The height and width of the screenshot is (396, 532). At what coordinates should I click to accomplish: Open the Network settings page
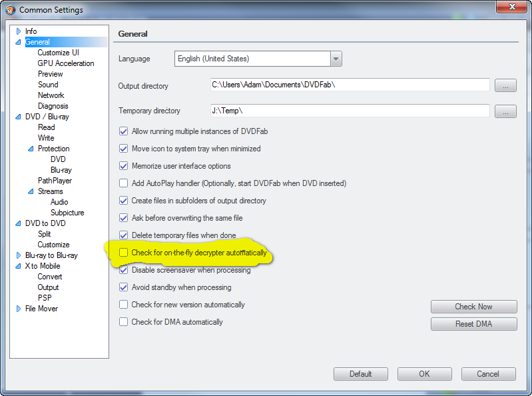tap(51, 95)
